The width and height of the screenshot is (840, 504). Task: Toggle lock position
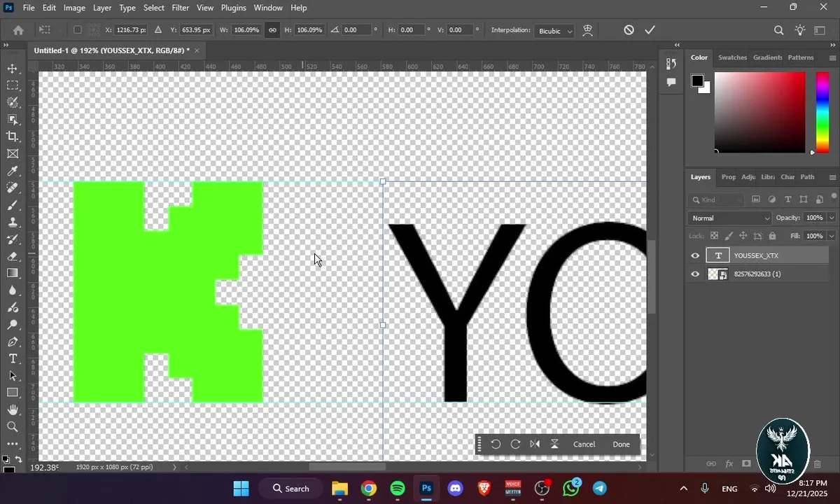743,237
